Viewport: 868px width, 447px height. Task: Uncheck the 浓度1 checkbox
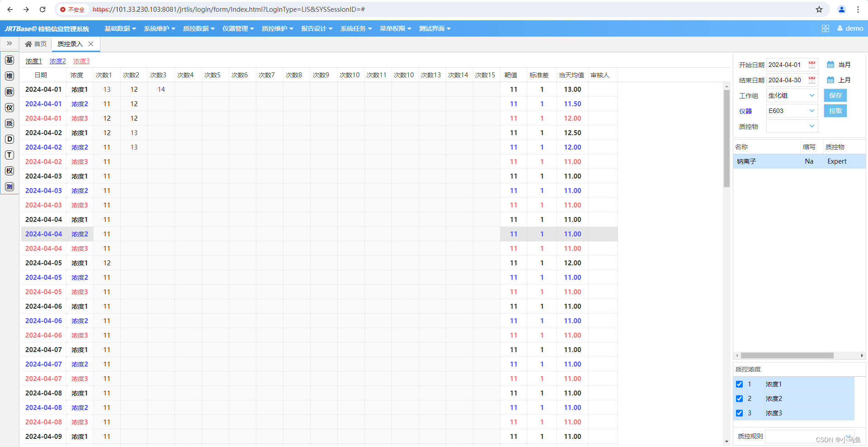(x=740, y=384)
